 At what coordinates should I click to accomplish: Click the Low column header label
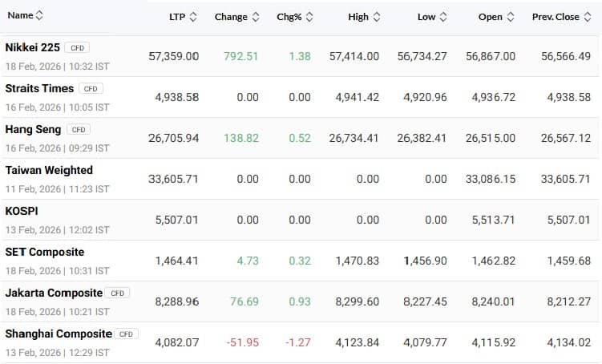coord(426,17)
